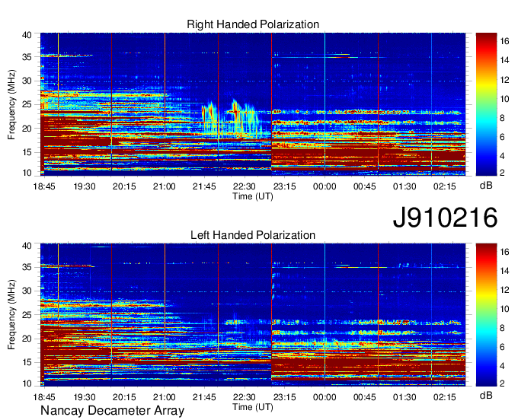Click the 00:00 time tick on top plot

[x=325, y=186]
